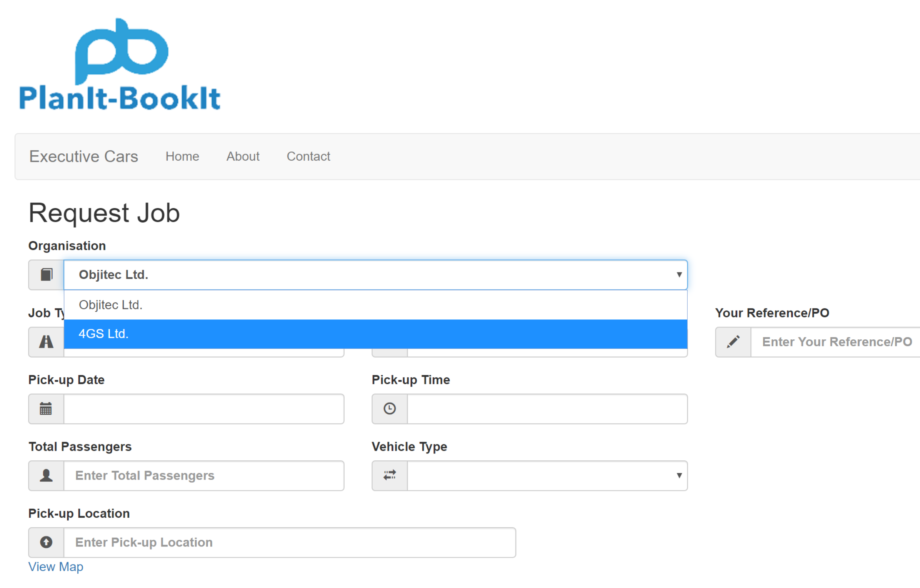This screenshot has height=588, width=920.
Task: Focus the Your Reference/PO input field
Action: click(x=835, y=342)
